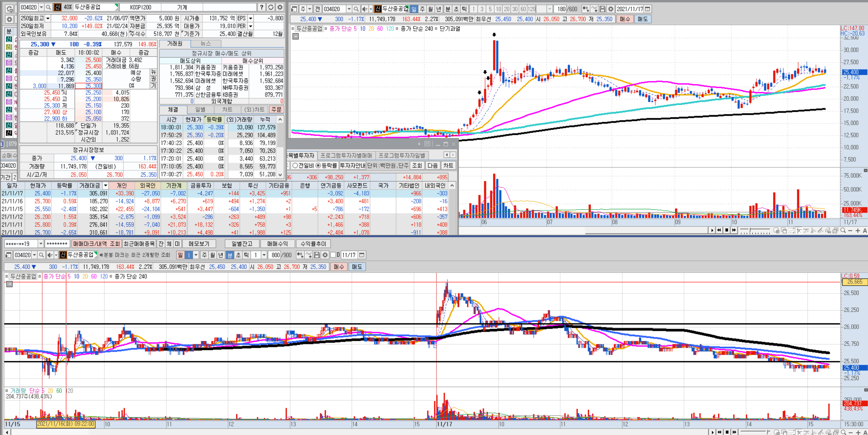The width and height of the screenshot is (868, 435).
Task: Expand the EPS dropdown arrow
Action: pos(250,18)
